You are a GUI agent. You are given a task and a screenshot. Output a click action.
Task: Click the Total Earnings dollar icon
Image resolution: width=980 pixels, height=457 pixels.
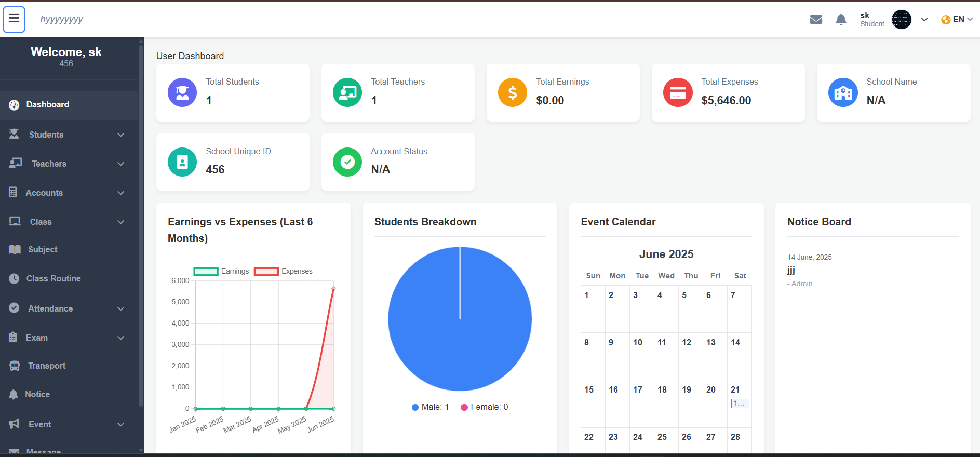pyautogui.click(x=513, y=92)
